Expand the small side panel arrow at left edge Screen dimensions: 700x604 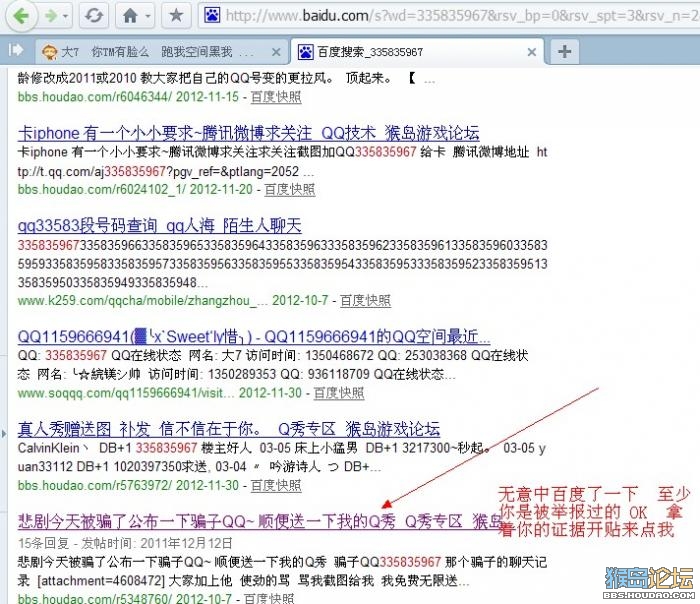(4, 433)
